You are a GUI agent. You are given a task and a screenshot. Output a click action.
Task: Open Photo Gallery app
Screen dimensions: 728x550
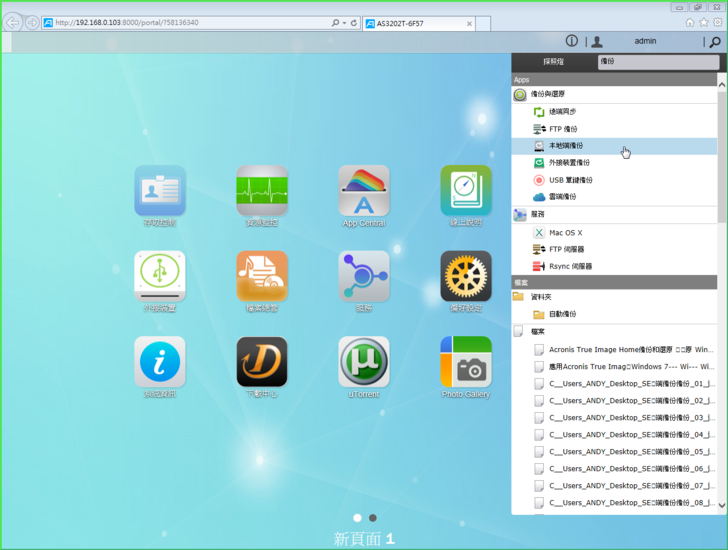(x=466, y=362)
